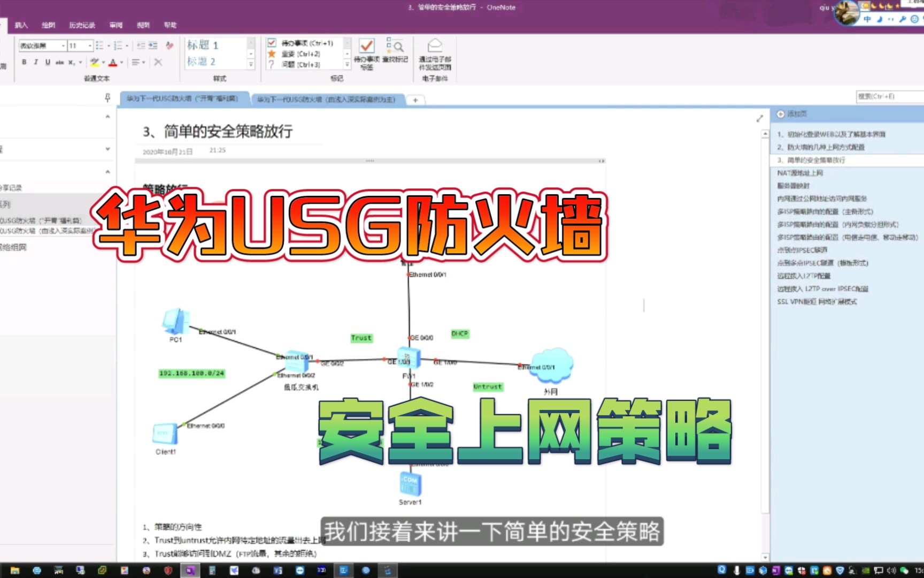Clear formatting with the X icon
Screen dimensions: 924x578
point(158,62)
